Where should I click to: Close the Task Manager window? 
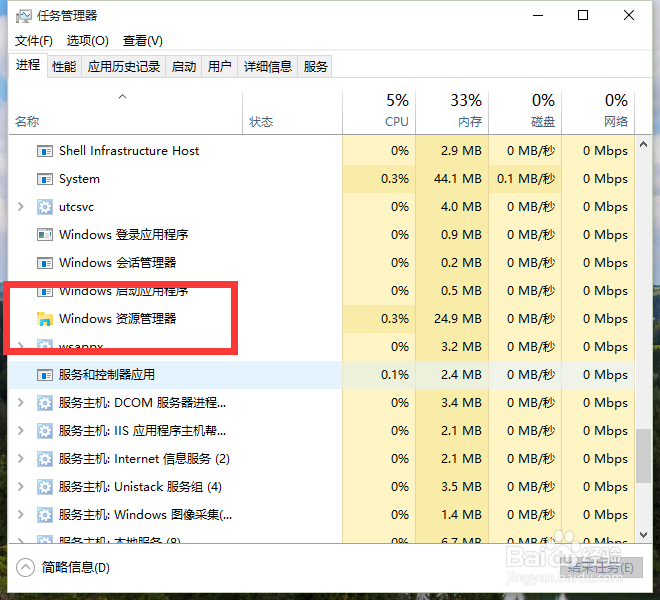click(629, 16)
